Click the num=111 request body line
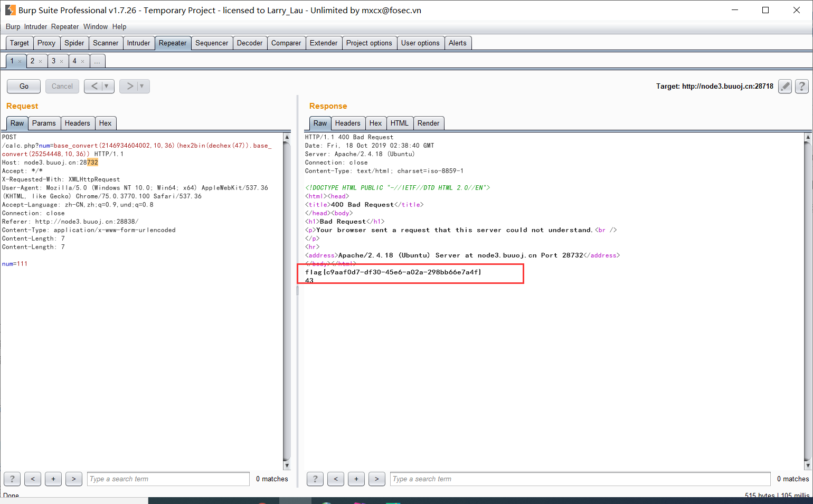813x504 pixels. (15, 264)
